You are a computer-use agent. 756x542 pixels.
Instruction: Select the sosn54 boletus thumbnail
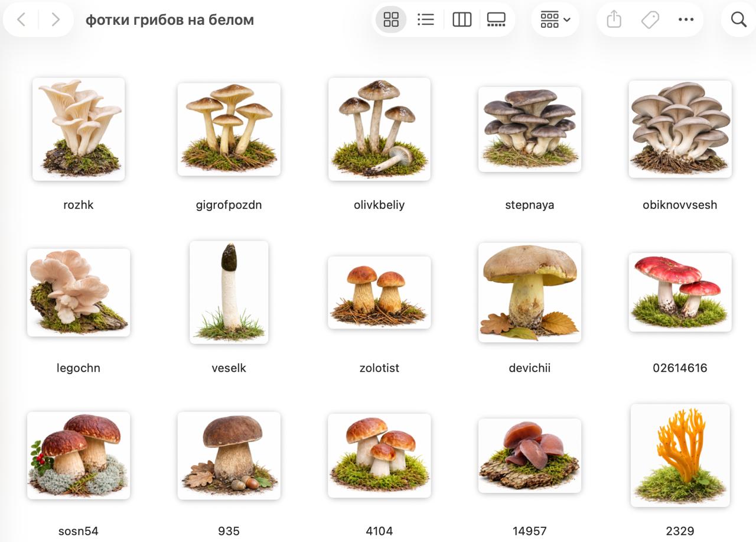click(79, 455)
